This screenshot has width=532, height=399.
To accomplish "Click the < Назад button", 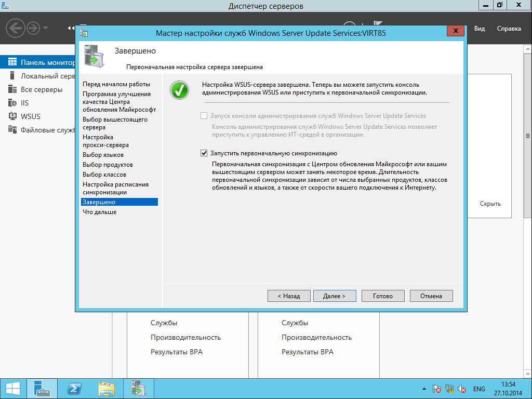I will click(289, 296).
